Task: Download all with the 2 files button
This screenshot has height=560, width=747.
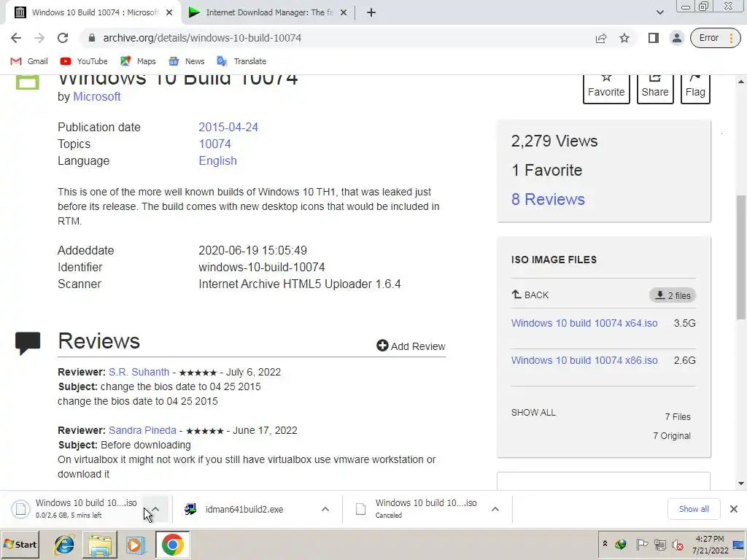Action: pyautogui.click(x=673, y=296)
